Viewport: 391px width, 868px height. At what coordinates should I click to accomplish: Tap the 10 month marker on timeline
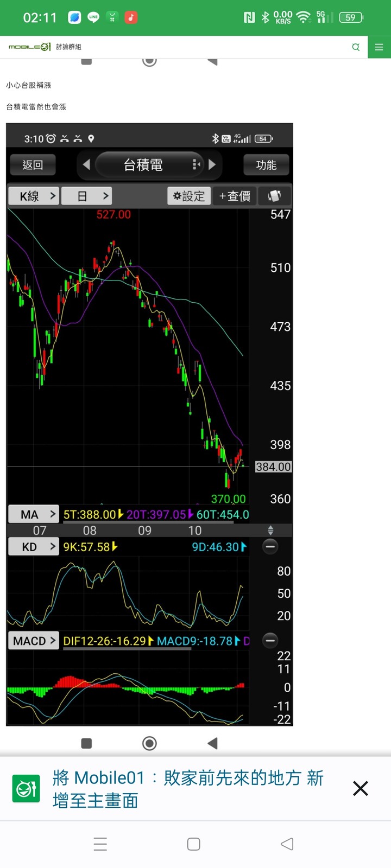point(194,531)
